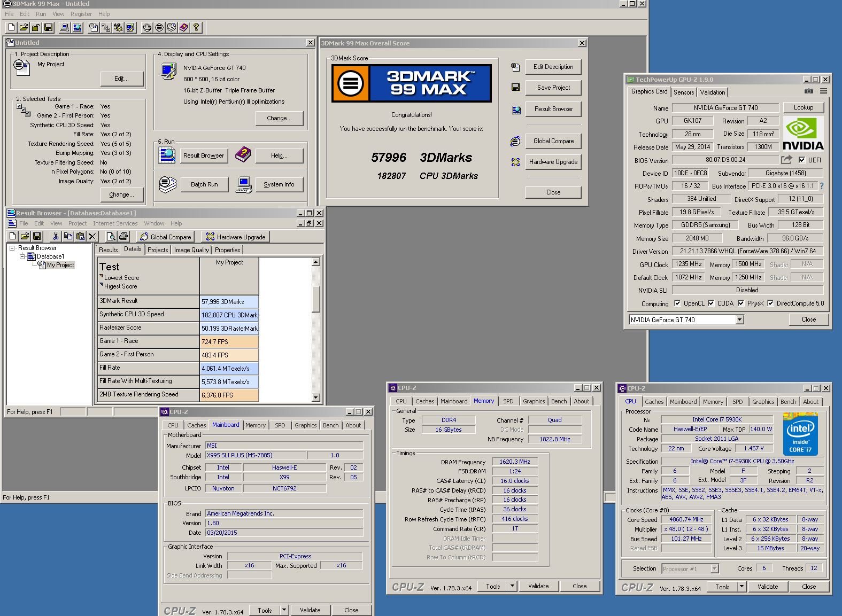
Task: Click the System Info computer icon in main toolbar
Action: (x=65, y=27)
